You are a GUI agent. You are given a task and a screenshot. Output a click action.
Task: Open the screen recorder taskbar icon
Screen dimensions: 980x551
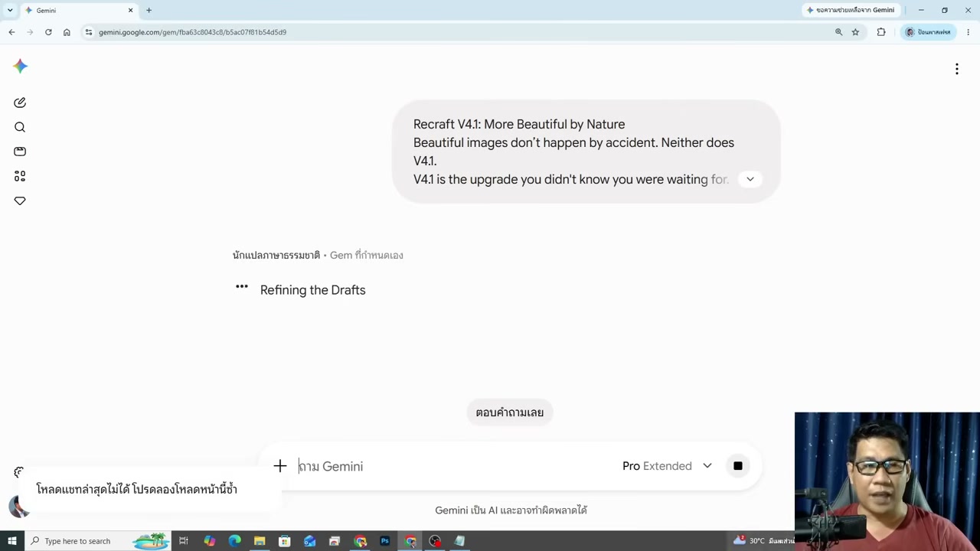pos(435,541)
